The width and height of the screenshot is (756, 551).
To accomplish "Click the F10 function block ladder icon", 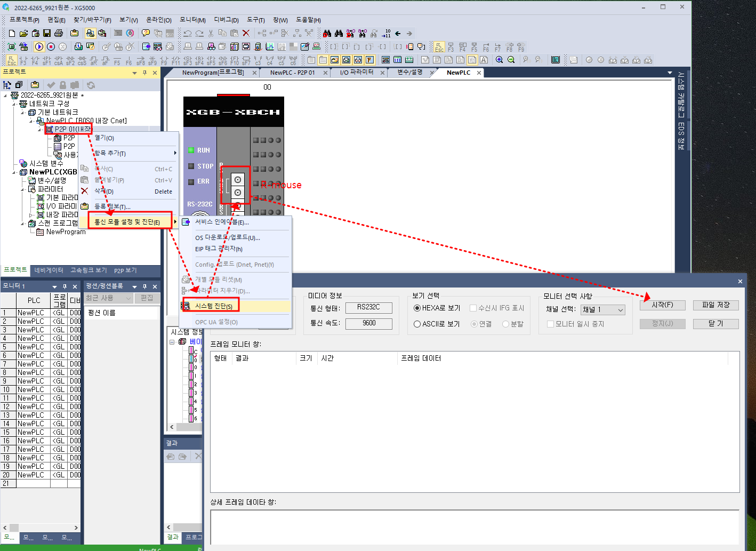I will [x=235, y=60].
